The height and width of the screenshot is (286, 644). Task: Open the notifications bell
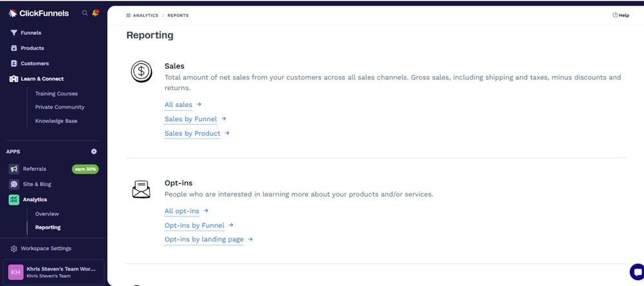(95, 13)
